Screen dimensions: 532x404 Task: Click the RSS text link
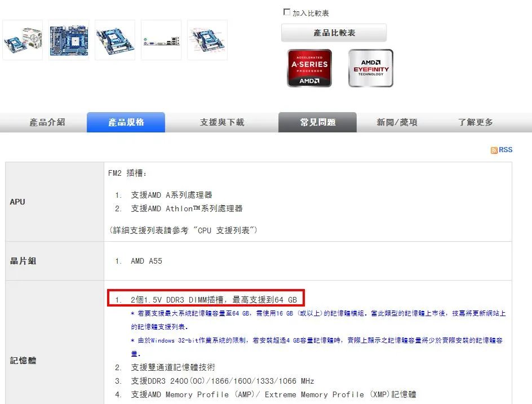click(504, 149)
